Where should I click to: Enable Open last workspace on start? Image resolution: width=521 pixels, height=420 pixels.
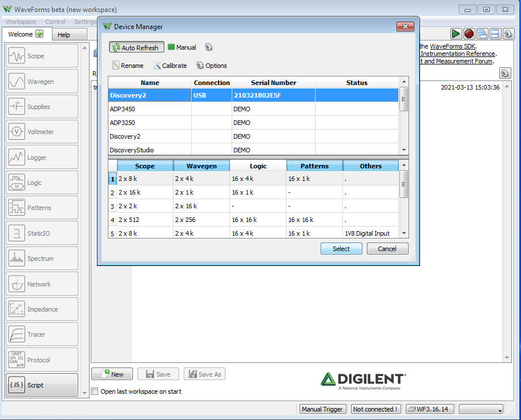click(x=95, y=391)
